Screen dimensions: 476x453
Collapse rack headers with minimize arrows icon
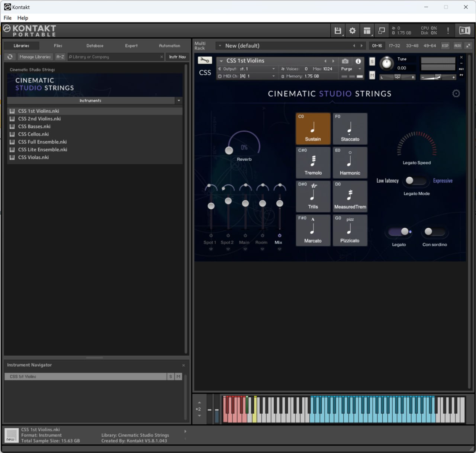(468, 46)
